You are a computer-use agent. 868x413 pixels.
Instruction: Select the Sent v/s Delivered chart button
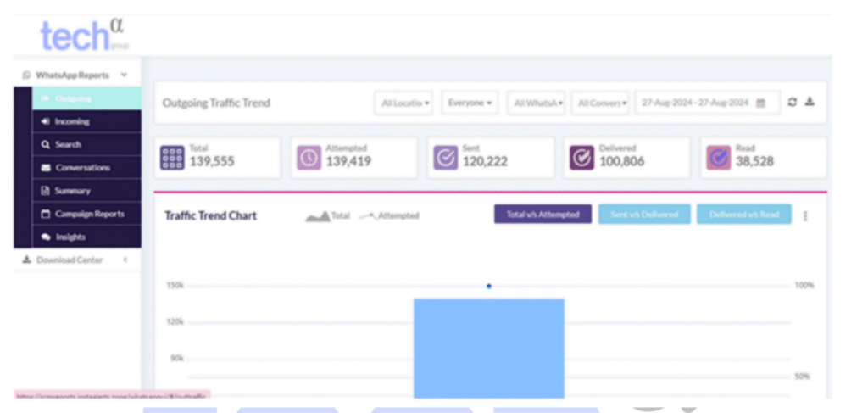click(x=644, y=215)
